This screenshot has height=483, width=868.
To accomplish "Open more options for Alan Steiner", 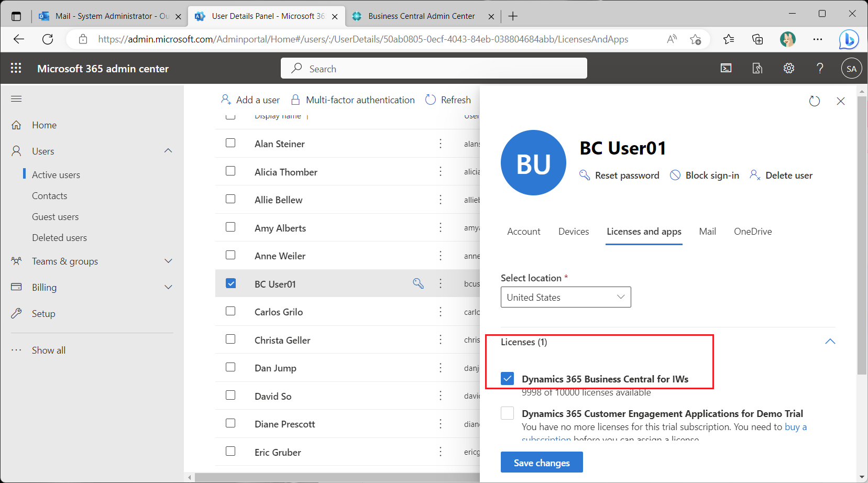I will pos(440,143).
